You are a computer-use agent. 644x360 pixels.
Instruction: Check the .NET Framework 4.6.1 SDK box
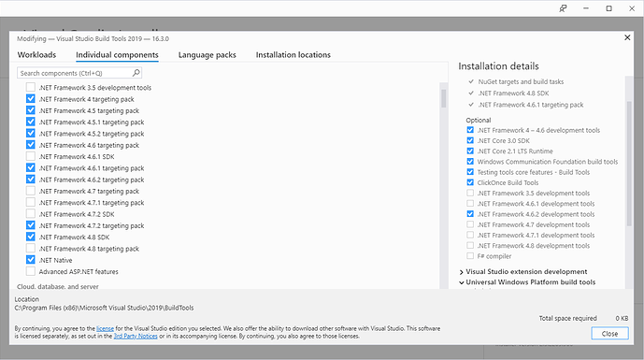click(31, 156)
